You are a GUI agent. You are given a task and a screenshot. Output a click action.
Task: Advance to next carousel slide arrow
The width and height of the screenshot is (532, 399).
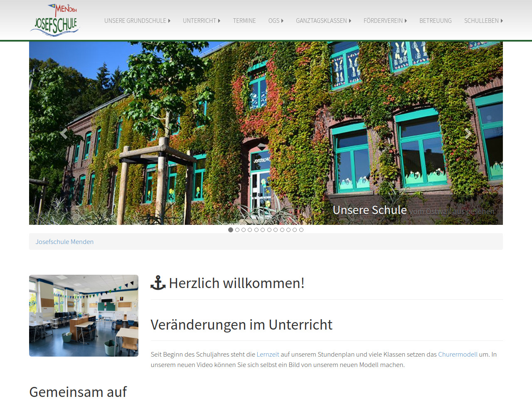click(468, 133)
